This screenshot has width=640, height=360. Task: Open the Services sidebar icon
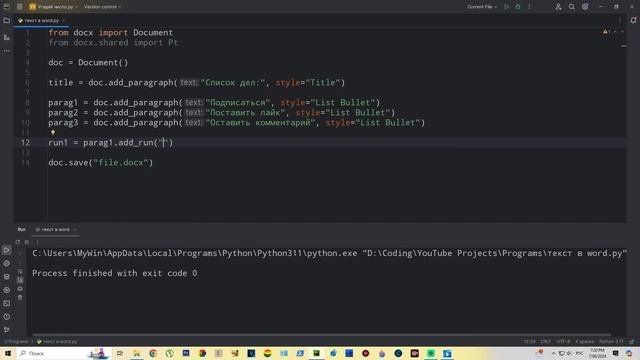(7, 290)
